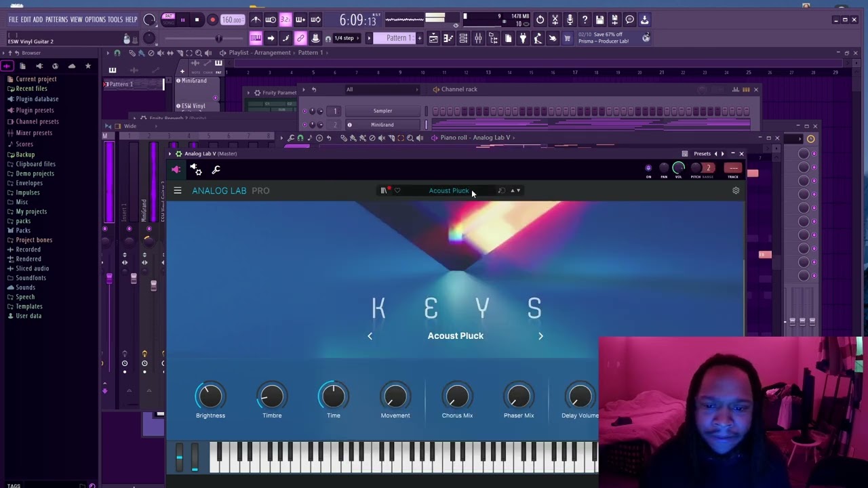Click the shopping cart content library icon
The image size is (868, 488).
tap(568, 39)
